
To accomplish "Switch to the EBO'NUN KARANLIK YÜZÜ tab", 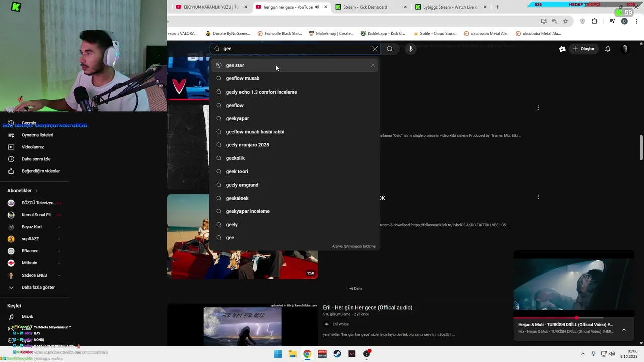I will click(211, 7).
